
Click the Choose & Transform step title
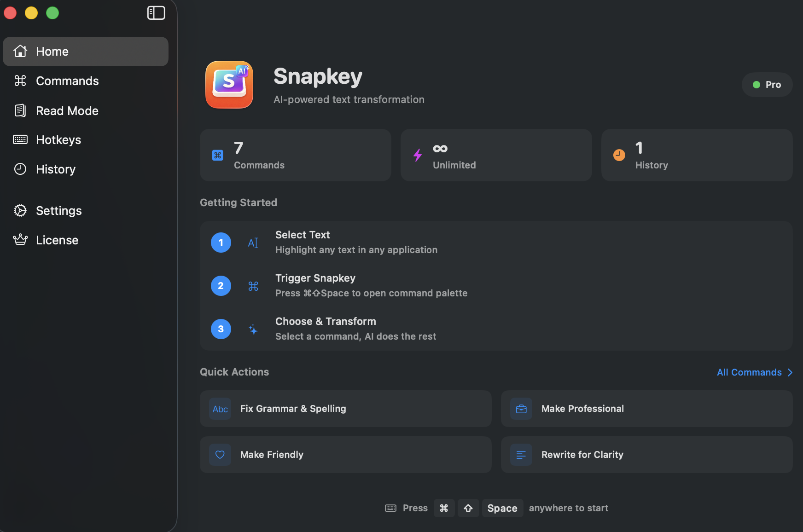326,321
